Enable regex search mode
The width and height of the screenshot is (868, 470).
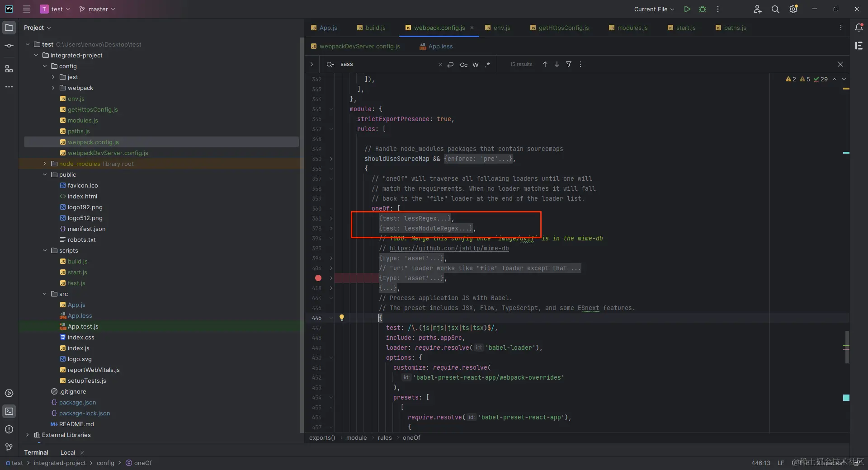(x=488, y=65)
